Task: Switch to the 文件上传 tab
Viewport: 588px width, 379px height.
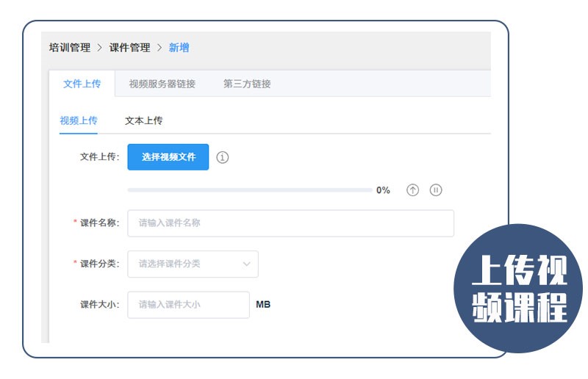Action: [x=82, y=84]
